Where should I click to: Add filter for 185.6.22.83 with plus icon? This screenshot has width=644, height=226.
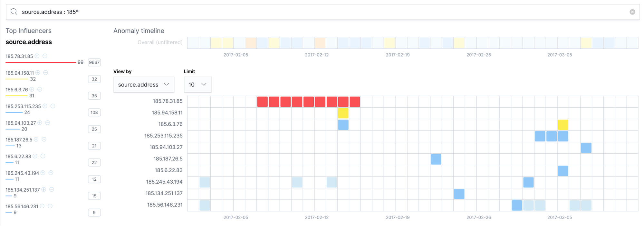click(x=35, y=156)
